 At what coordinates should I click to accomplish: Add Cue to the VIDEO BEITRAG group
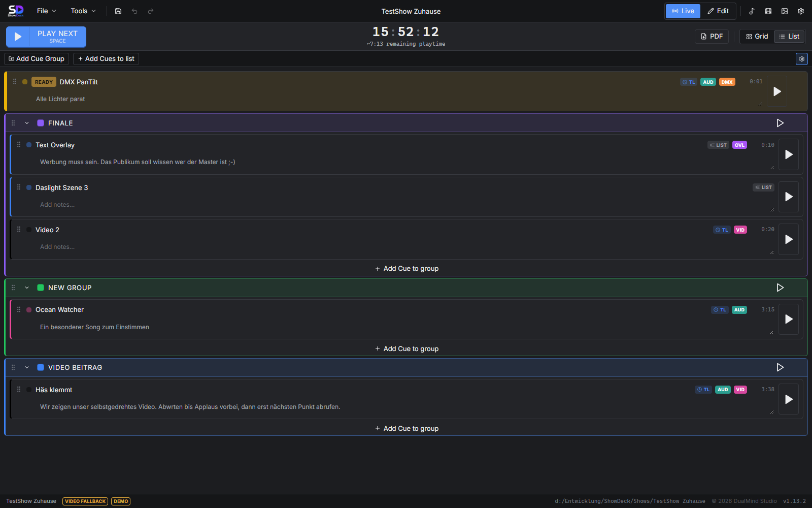point(407,429)
